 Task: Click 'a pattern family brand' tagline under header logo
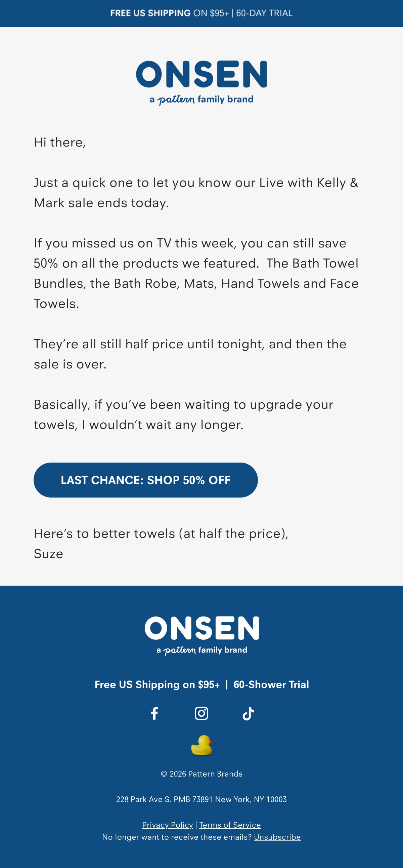click(201, 100)
